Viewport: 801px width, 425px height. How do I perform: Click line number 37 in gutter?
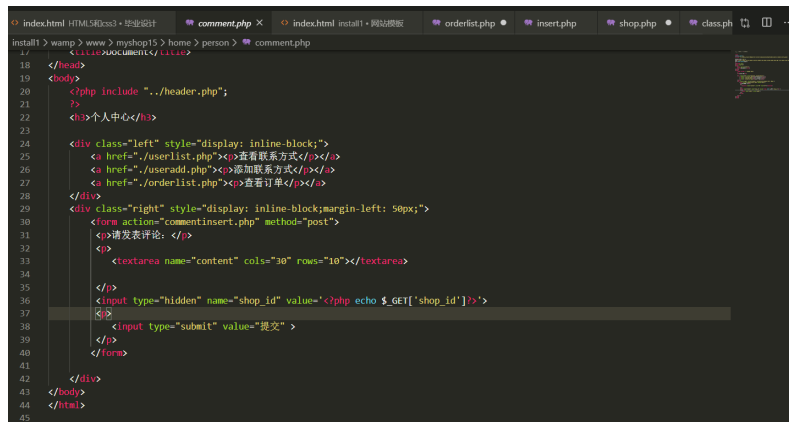[25, 314]
